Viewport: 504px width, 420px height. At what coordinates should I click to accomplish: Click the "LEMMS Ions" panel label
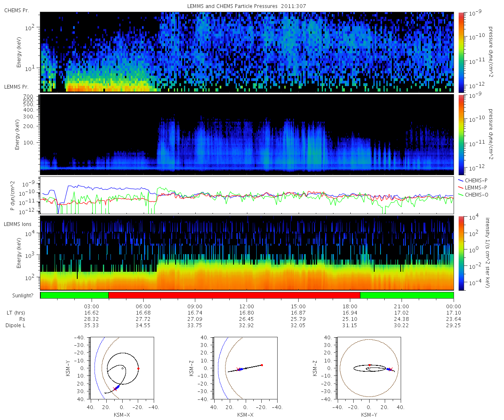[17, 225]
